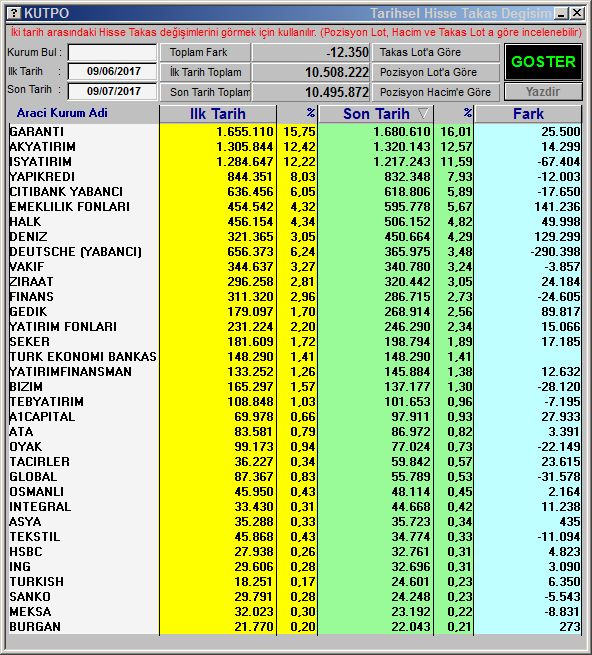Minimize the KUTPO window

[x=561, y=14]
